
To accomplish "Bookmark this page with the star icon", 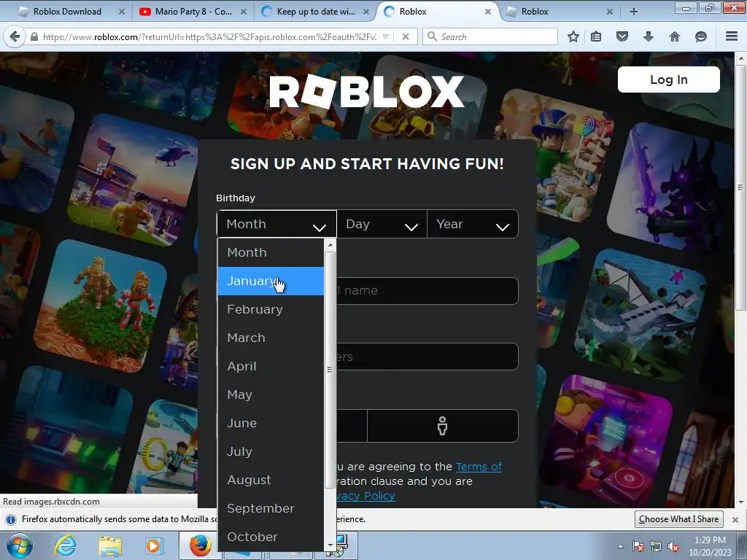I will (x=573, y=36).
